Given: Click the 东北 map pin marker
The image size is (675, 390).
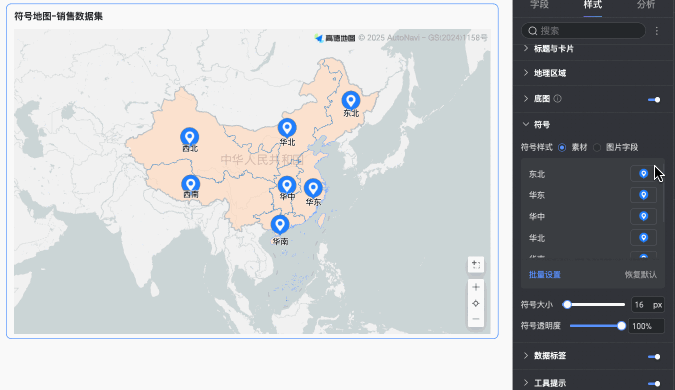Looking at the screenshot, I should click(351, 100).
